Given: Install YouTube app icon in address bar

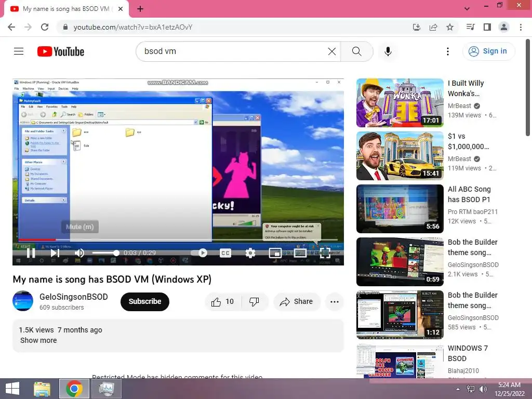Looking at the screenshot, I should (x=416, y=27).
